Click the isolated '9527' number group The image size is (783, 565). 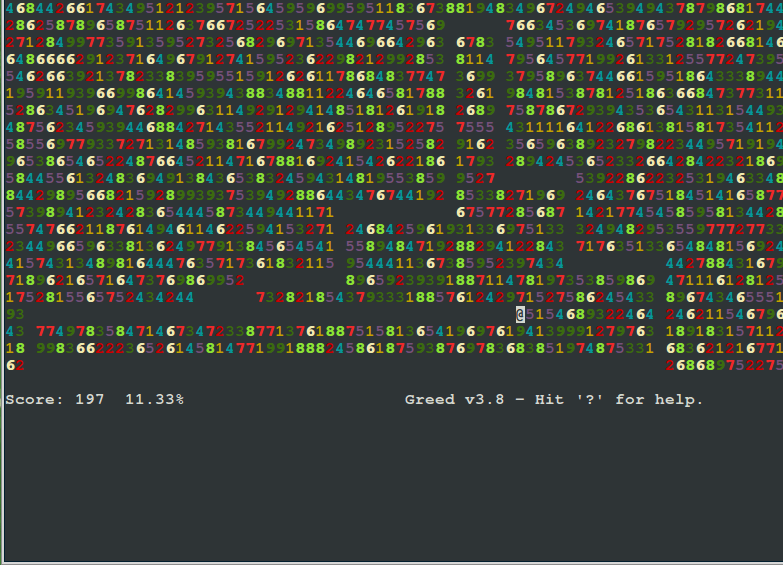pyautogui.click(x=475, y=178)
